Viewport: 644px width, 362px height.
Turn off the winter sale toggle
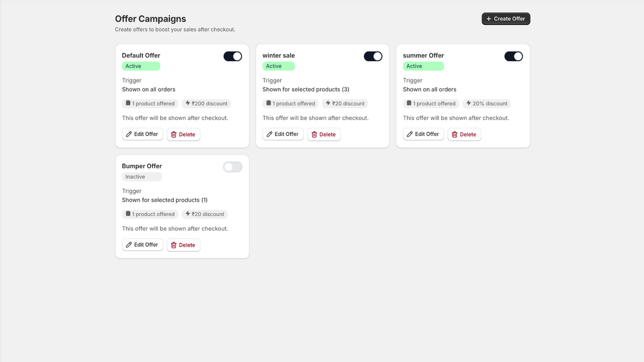373,56
